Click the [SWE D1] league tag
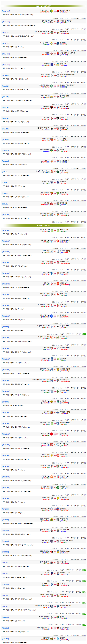The image size is (87, 644). tap(5, 639)
